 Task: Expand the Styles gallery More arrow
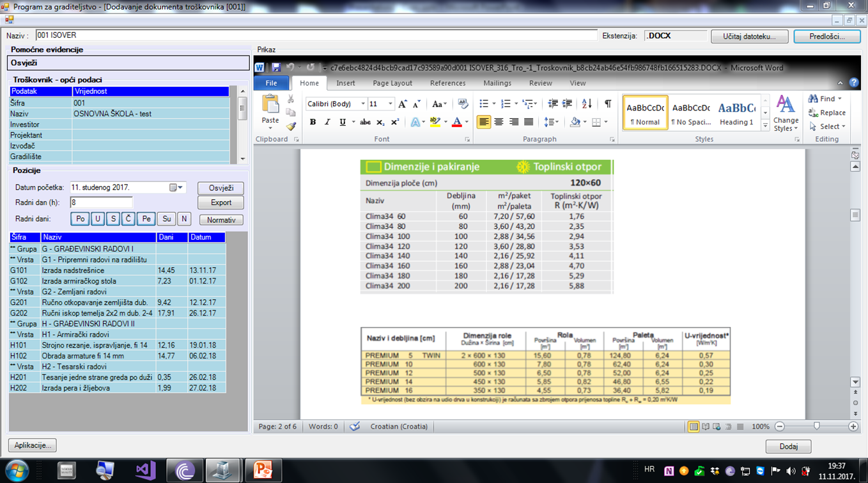(765, 126)
